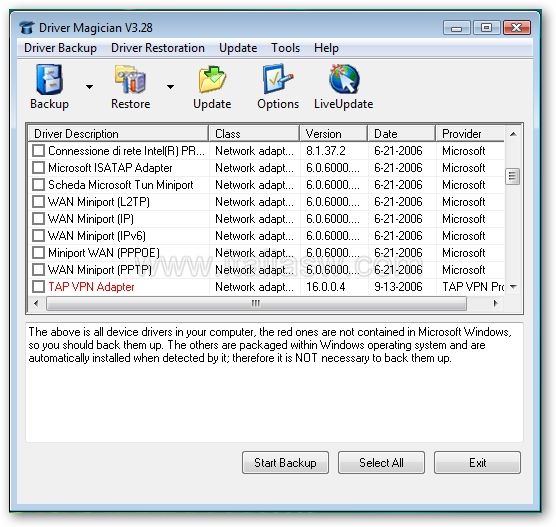This screenshot has width=556, height=527.
Task: Select the WAN Miniport (PPTP) checkbox
Action: (x=38, y=270)
